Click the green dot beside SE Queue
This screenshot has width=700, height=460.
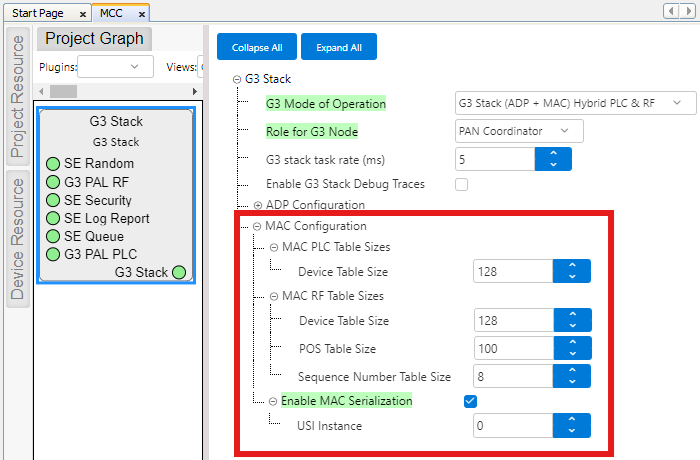tap(53, 236)
